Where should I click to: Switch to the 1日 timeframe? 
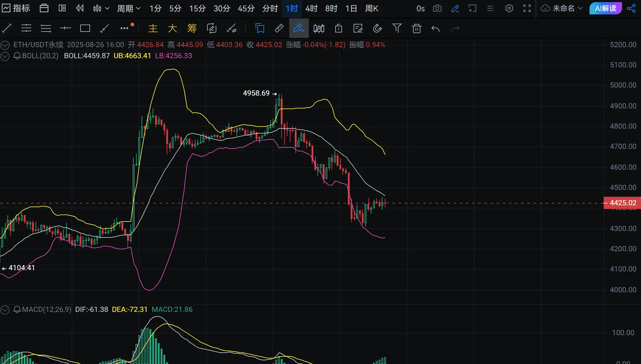click(x=351, y=8)
